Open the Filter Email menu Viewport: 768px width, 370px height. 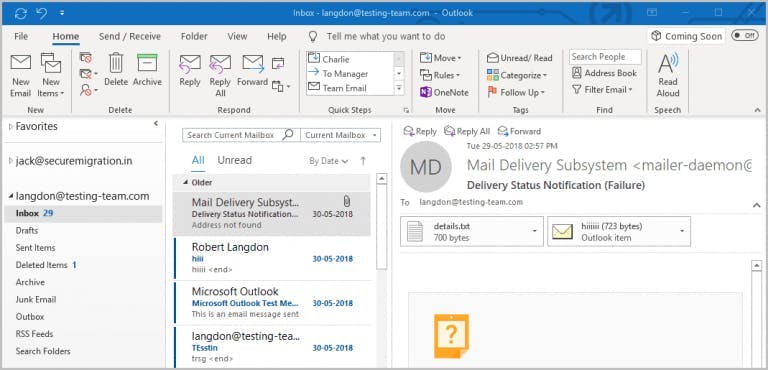click(x=602, y=90)
